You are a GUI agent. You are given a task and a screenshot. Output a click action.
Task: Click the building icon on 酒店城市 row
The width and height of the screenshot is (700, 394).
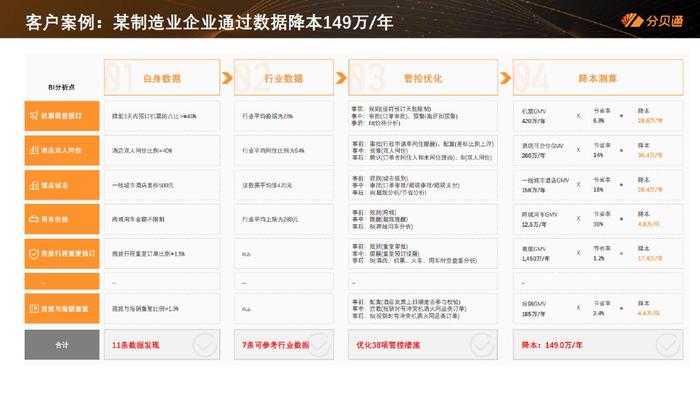[34, 185]
